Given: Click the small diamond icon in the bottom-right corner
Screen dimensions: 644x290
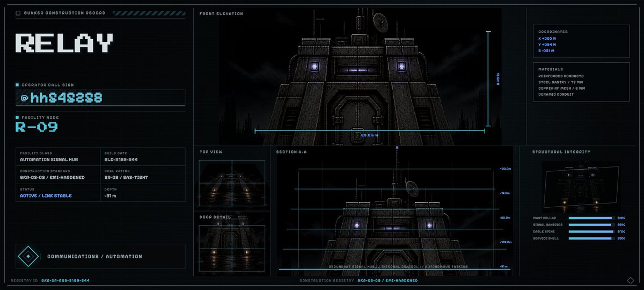Looking at the screenshot, I should pyautogui.click(x=631, y=280).
